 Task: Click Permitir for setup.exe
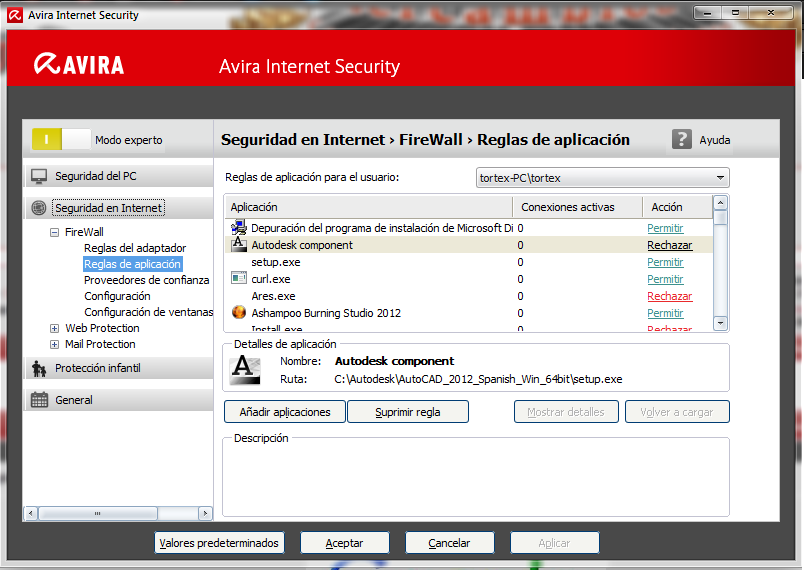pyautogui.click(x=665, y=262)
